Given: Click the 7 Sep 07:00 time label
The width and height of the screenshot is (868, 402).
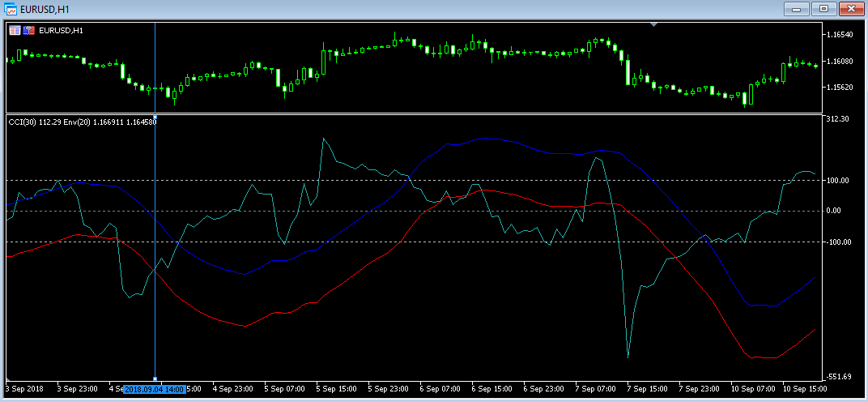Looking at the screenshot, I should point(596,389).
